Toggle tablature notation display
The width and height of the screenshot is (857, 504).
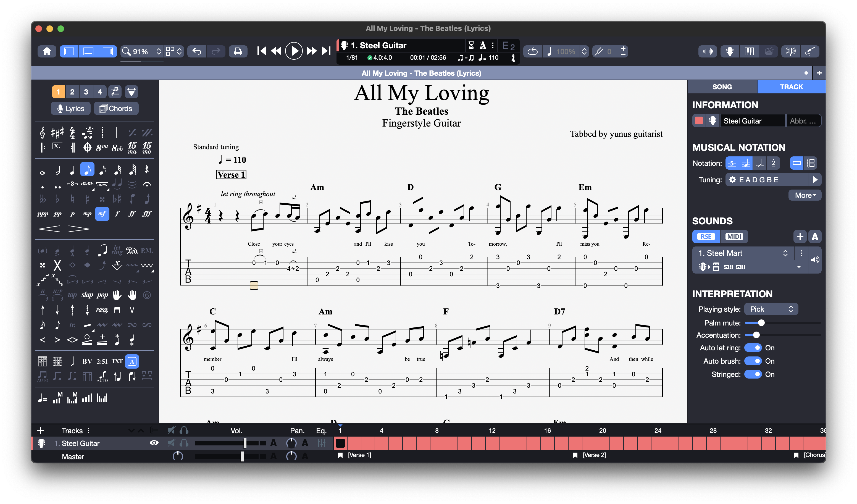pos(732,163)
